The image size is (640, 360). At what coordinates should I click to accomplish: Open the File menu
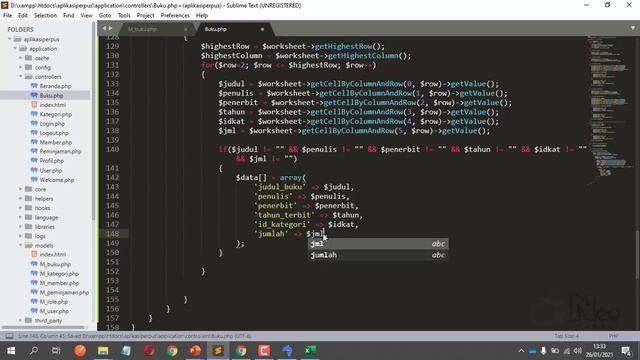tap(7, 16)
